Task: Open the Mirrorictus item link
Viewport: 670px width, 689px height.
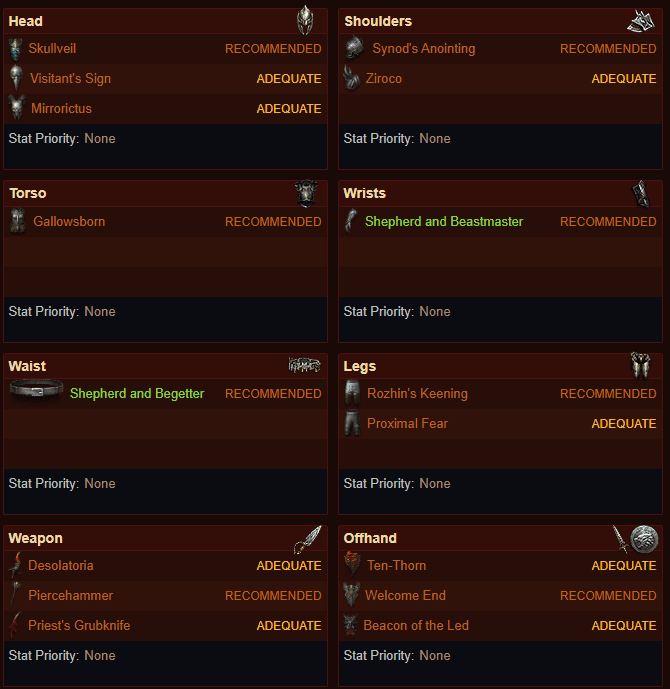Action: point(61,109)
